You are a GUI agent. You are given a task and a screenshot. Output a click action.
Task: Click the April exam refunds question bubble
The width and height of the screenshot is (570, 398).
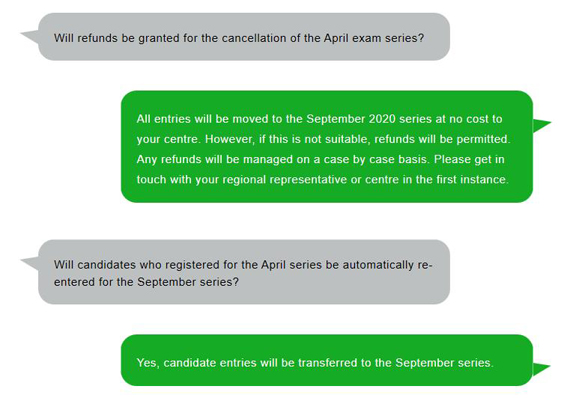[x=244, y=37]
